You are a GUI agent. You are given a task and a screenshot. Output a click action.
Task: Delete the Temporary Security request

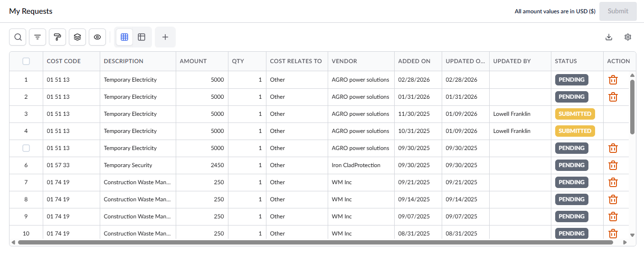[x=613, y=165]
